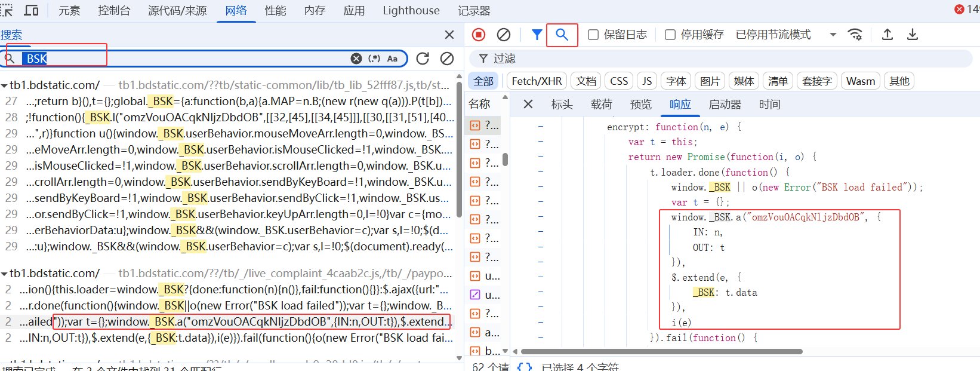Screen dimensions: 980x371
Task: Switch to 控制台 tab
Action: pos(114,11)
